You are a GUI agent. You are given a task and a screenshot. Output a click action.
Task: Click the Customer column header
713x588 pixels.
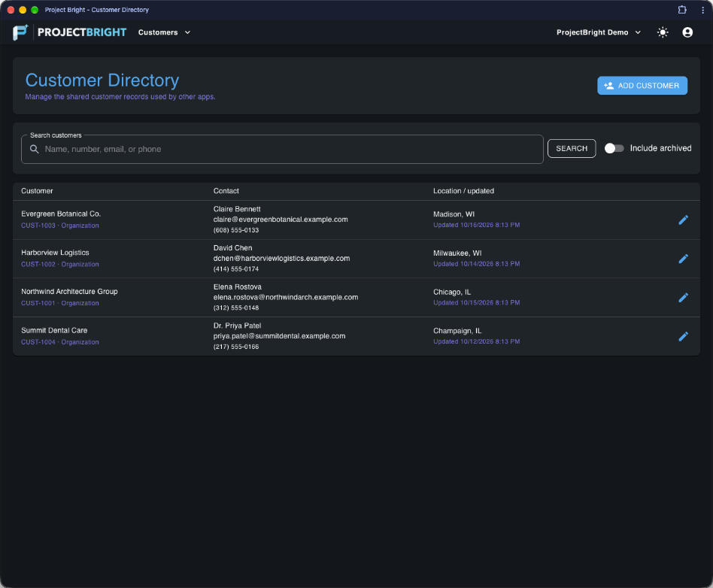pos(37,191)
